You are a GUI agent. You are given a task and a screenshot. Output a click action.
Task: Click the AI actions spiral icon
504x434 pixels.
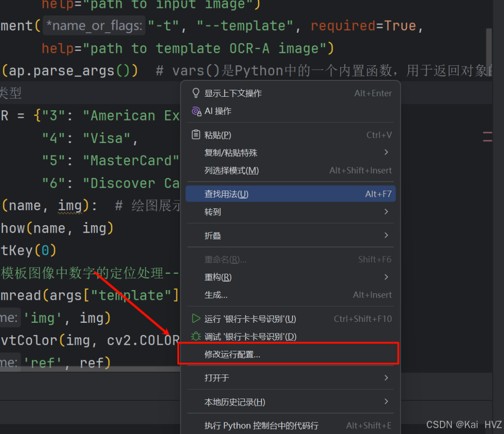pyautogui.click(x=196, y=111)
